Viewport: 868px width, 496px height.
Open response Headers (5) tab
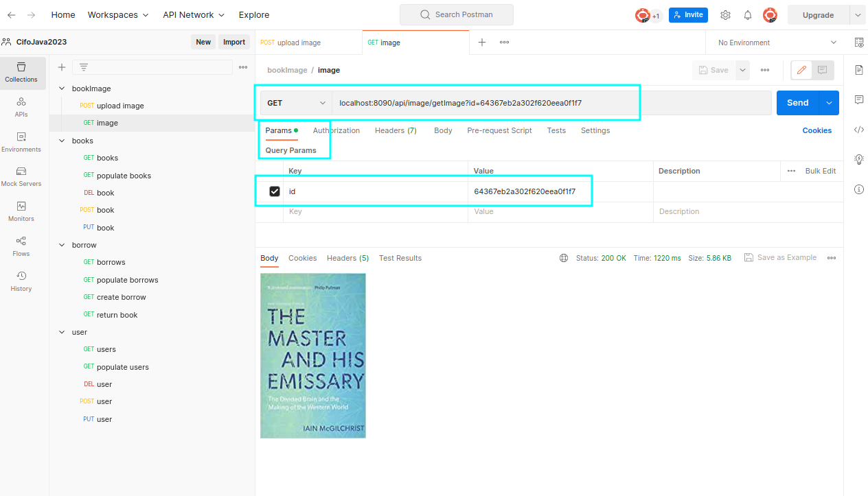(347, 258)
